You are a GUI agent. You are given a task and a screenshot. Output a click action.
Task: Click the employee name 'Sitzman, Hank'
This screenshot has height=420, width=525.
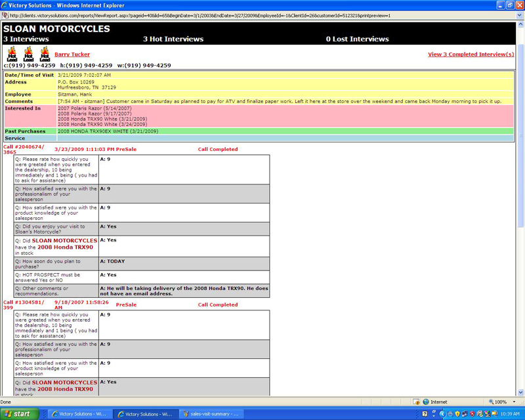[75, 94]
